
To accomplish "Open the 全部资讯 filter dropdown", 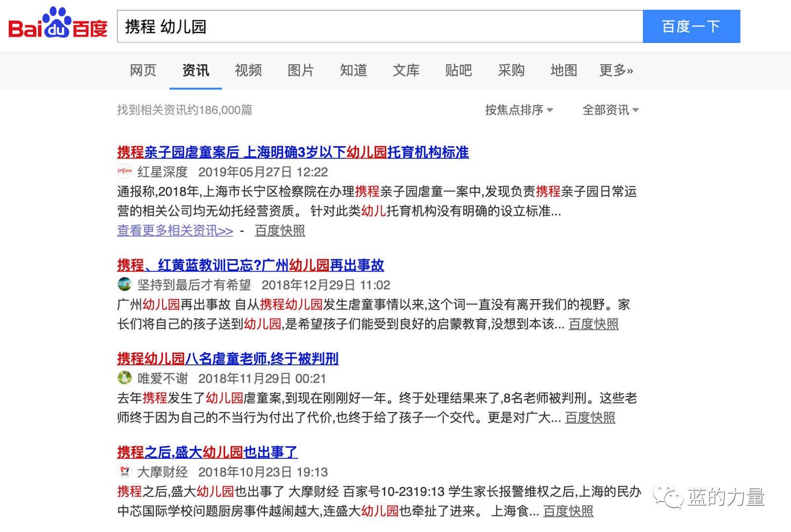I will point(610,110).
